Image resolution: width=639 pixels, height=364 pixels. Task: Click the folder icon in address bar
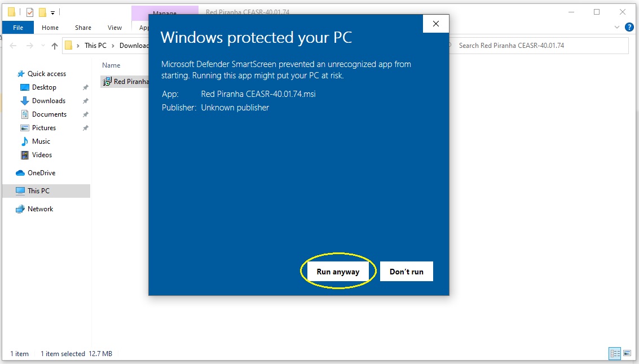(x=68, y=45)
